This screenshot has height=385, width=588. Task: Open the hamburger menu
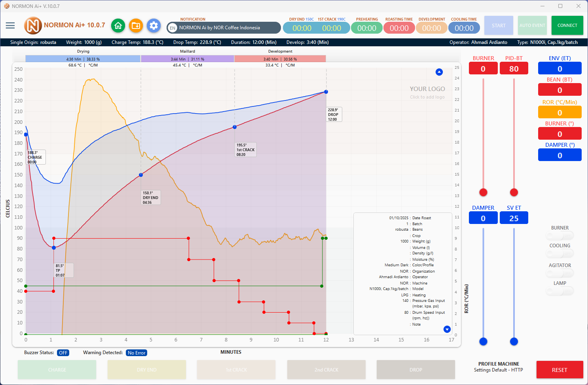10,26
